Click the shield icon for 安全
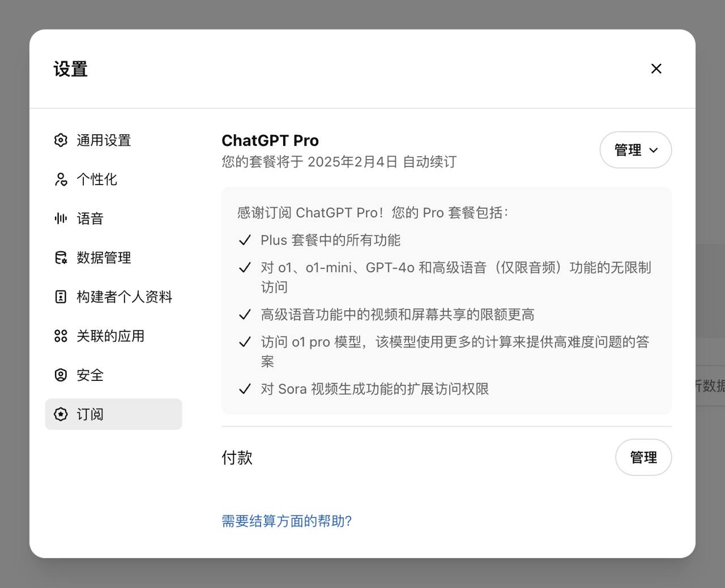Image resolution: width=725 pixels, height=588 pixels. (61, 375)
